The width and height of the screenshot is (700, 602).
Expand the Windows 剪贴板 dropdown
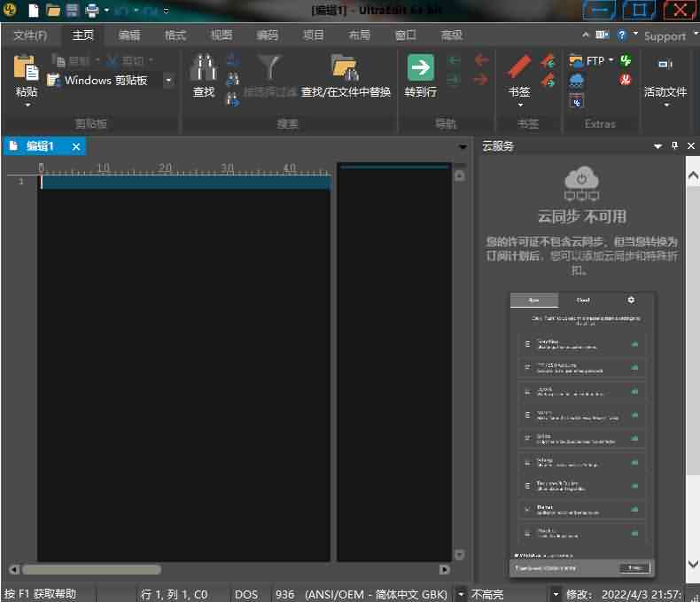167,81
